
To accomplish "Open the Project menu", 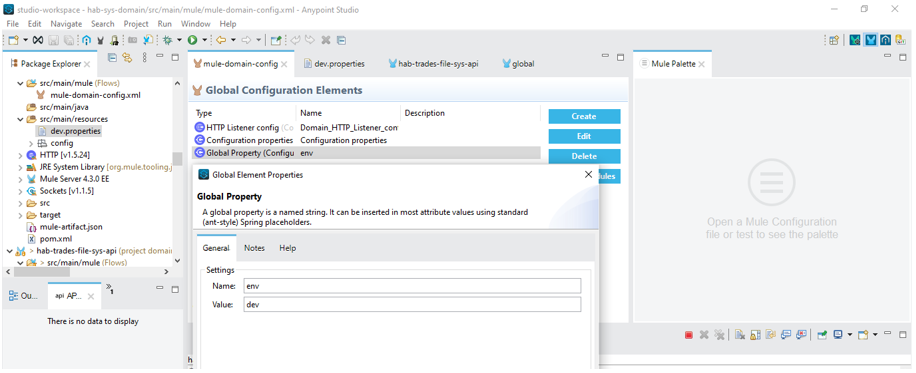I will pos(136,24).
